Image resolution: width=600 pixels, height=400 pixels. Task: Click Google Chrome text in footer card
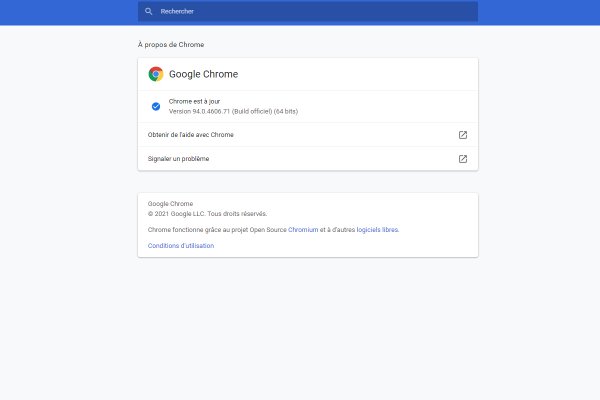[x=170, y=203]
